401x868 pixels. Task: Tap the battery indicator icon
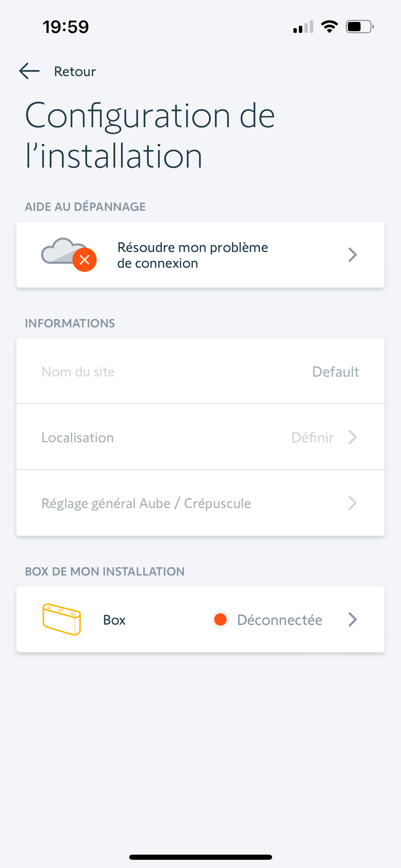coord(360,26)
